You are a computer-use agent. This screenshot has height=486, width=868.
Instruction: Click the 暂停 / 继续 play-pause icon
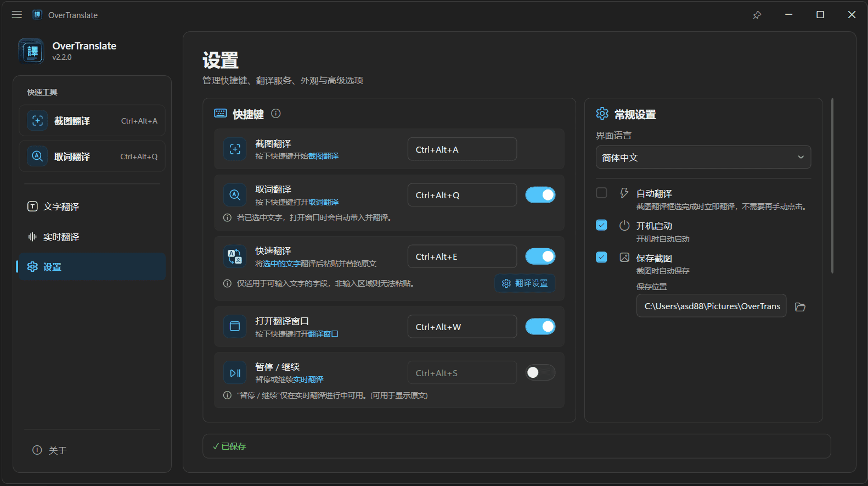coord(235,373)
